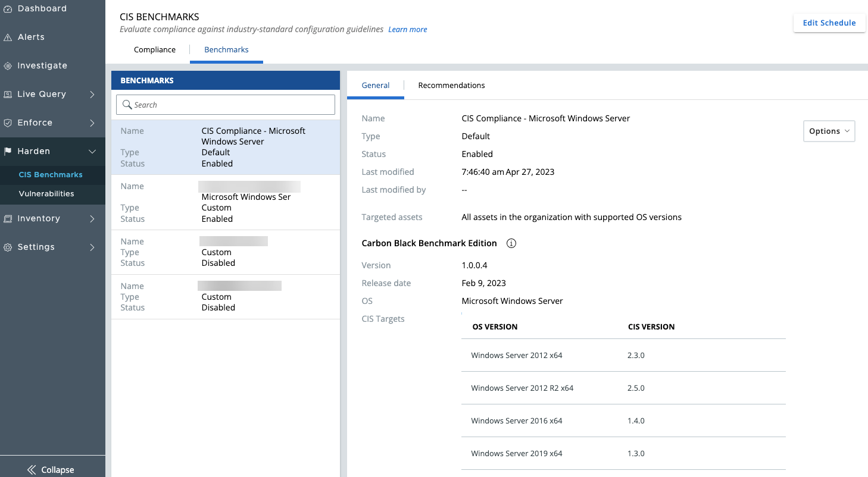Click the Collapse double-arrow icon
Image resolution: width=868 pixels, height=477 pixels.
(32, 470)
